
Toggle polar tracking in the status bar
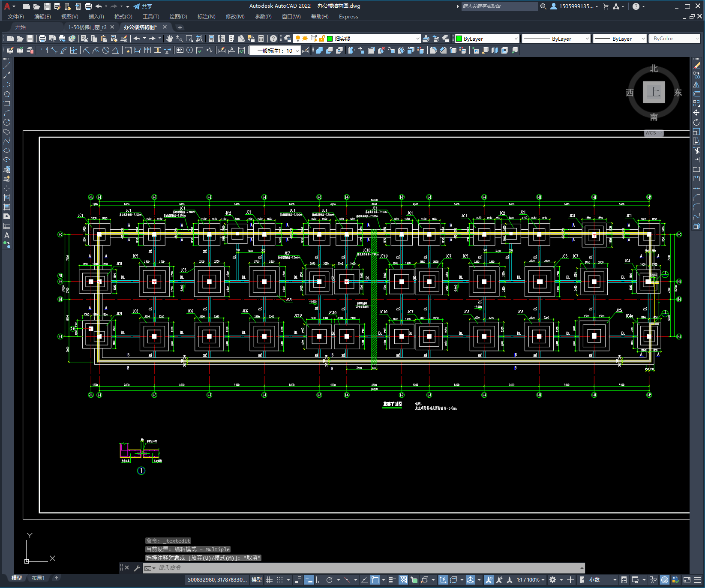330,580
